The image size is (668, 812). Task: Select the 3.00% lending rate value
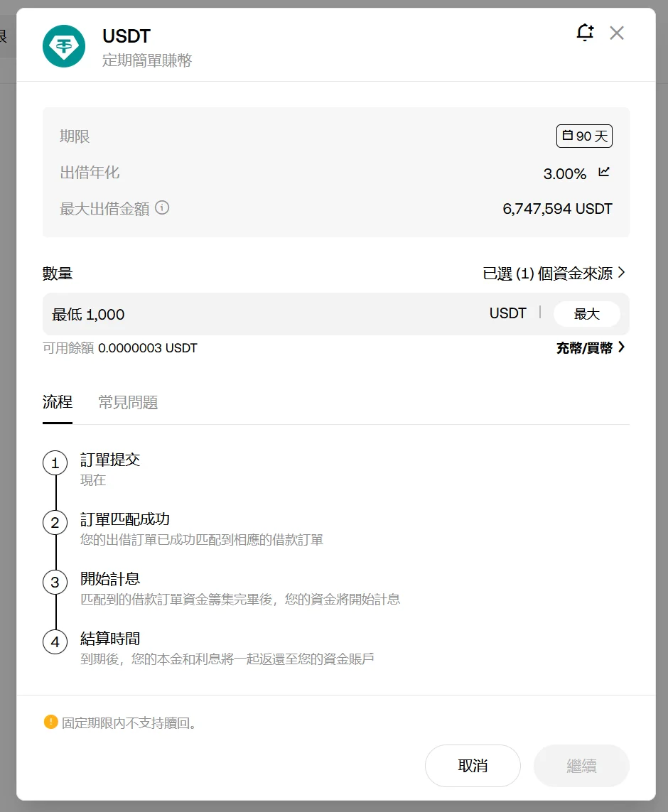tap(564, 173)
